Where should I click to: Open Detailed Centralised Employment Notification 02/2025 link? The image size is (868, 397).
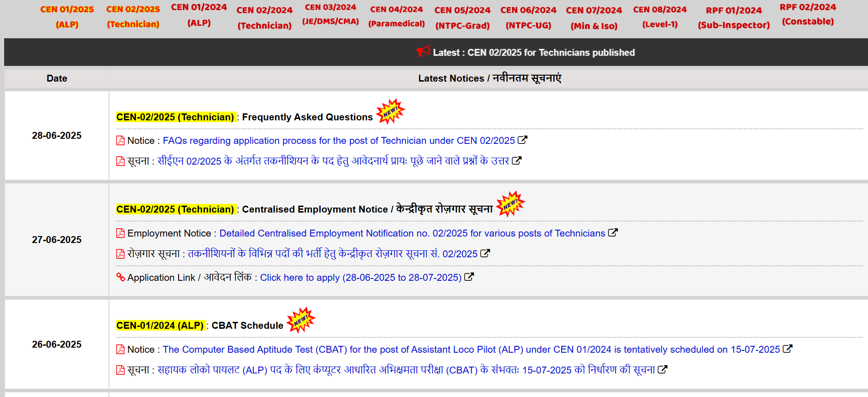(412, 233)
